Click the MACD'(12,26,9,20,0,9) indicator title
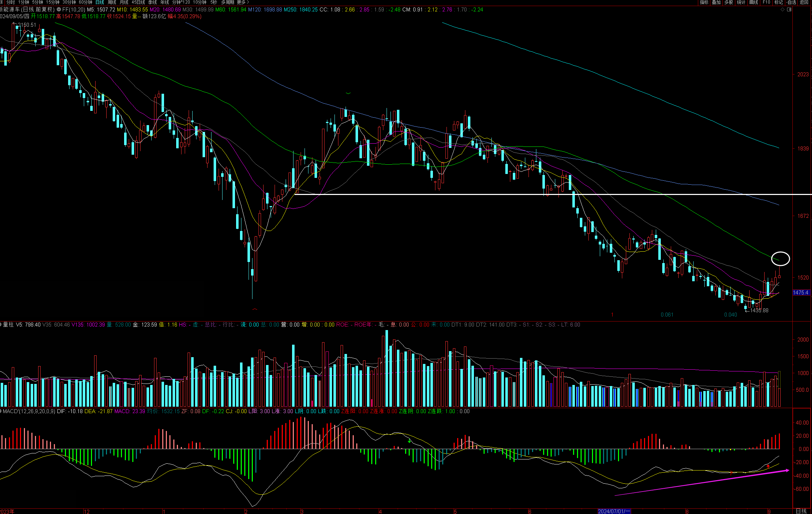Viewport: 812px width, 514px height. (29, 411)
